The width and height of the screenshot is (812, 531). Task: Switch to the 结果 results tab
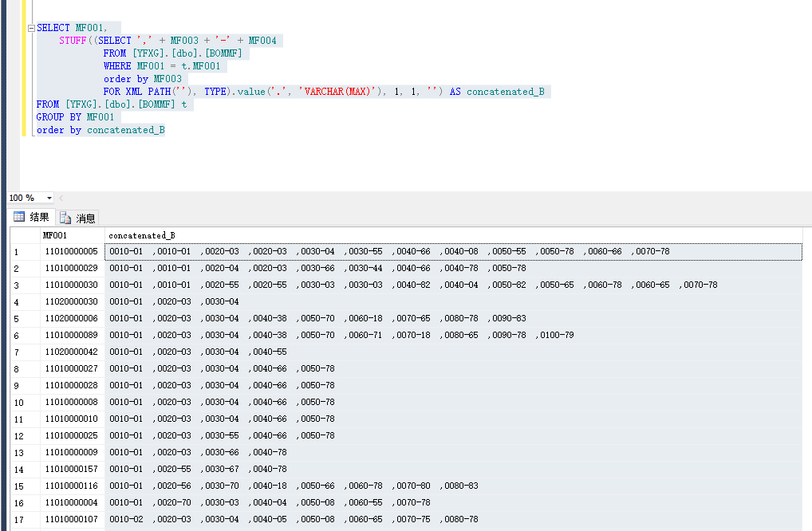[31, 218]
